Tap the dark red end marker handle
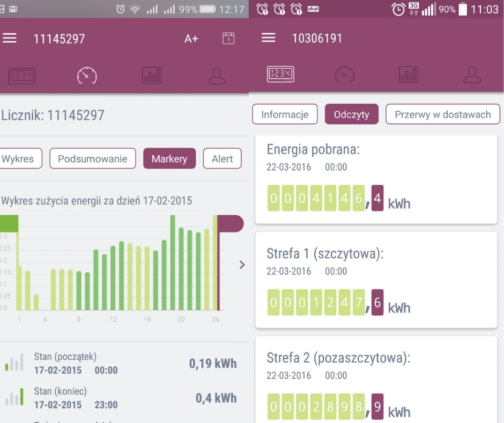The height and width of the screenshot is (423, 504). click(231, 223)
